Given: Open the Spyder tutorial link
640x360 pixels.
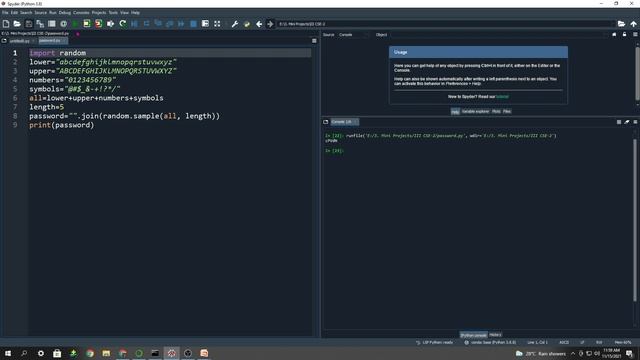Looking at the screenshot, I should pyautogui.click(x=502, y=97).
